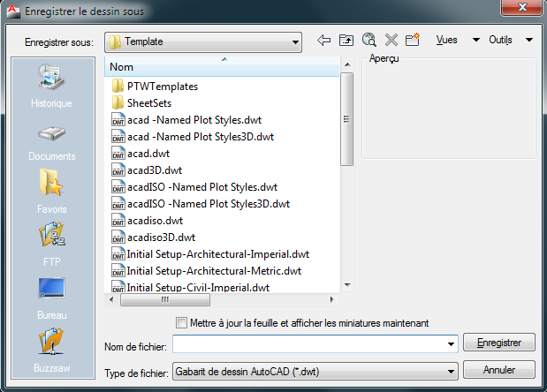This screenshot has width=547, height=392.
Task: Open the Outils menu
Action: click(500, 40)
